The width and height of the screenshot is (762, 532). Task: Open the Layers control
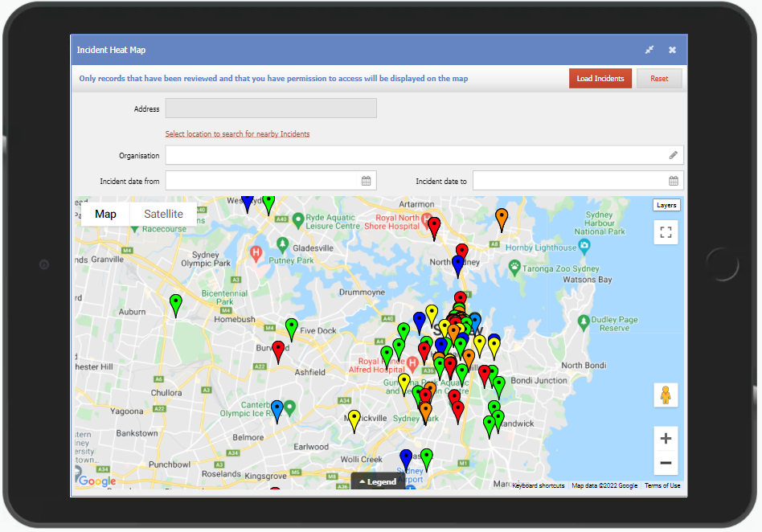coord(666,205)
